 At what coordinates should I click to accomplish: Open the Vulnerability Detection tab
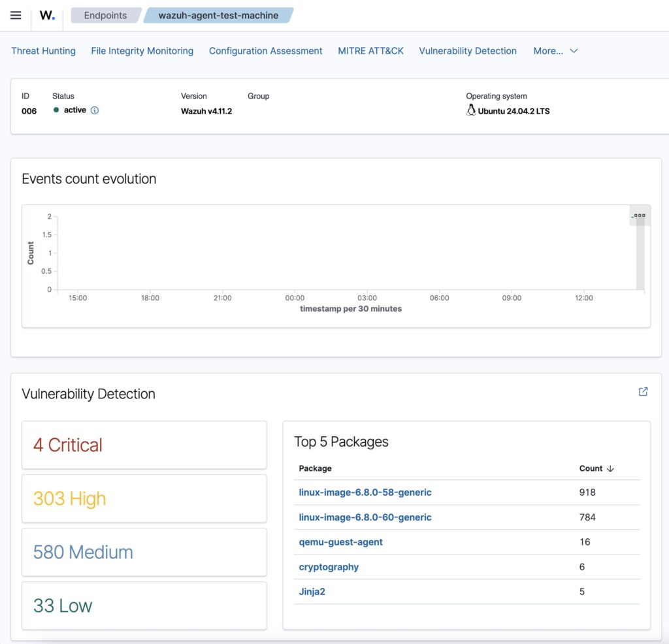(468, 51)
